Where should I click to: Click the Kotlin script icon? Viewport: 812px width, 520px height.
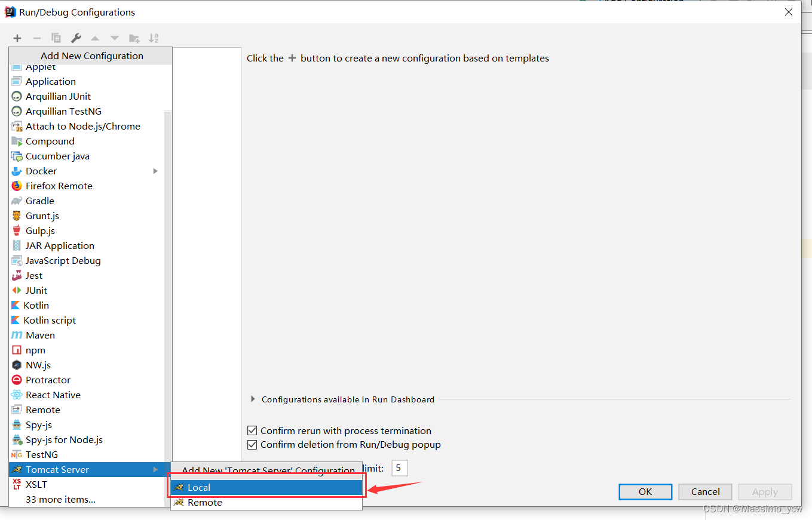click(x=16, y=320)
